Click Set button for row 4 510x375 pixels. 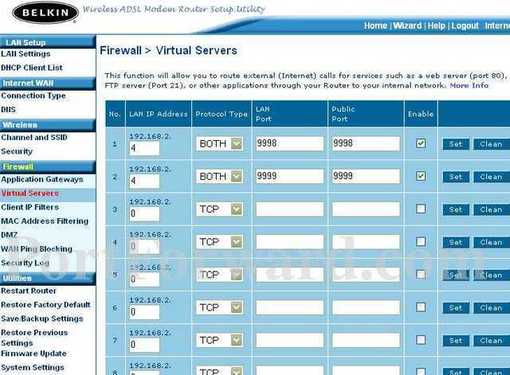coord(456,242)
